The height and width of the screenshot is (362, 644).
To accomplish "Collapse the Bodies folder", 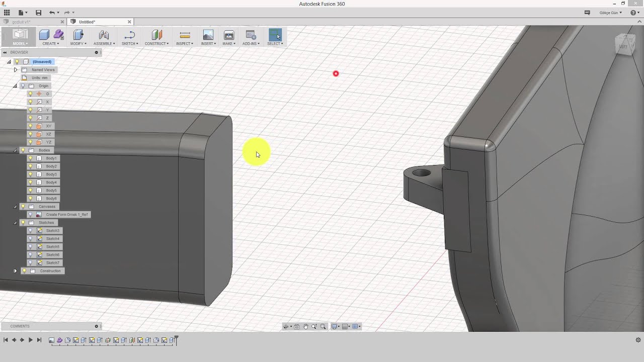I will tap(15, 150).
